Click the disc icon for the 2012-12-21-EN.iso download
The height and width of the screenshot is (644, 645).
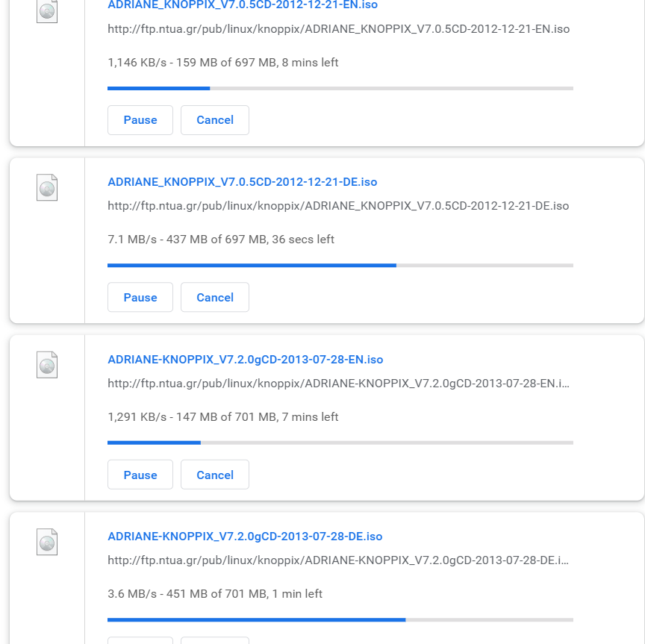pos(47,10)
